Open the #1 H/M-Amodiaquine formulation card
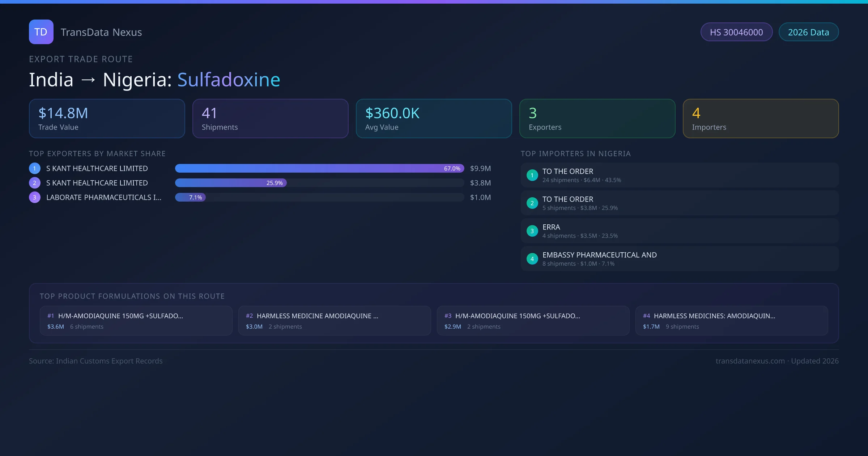The height and width of the screenshot is (456, 868). click(x=136, y=321)
